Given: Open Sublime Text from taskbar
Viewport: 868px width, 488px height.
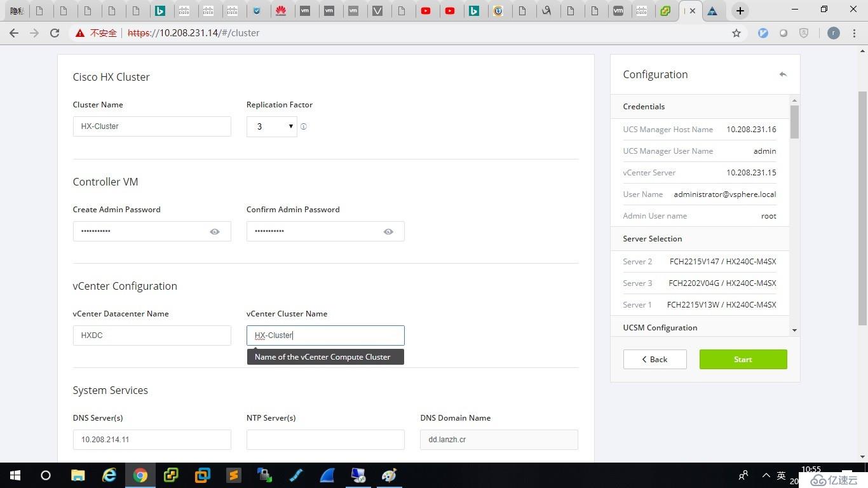Looking at the screenshot, I should tap(234, 475).
